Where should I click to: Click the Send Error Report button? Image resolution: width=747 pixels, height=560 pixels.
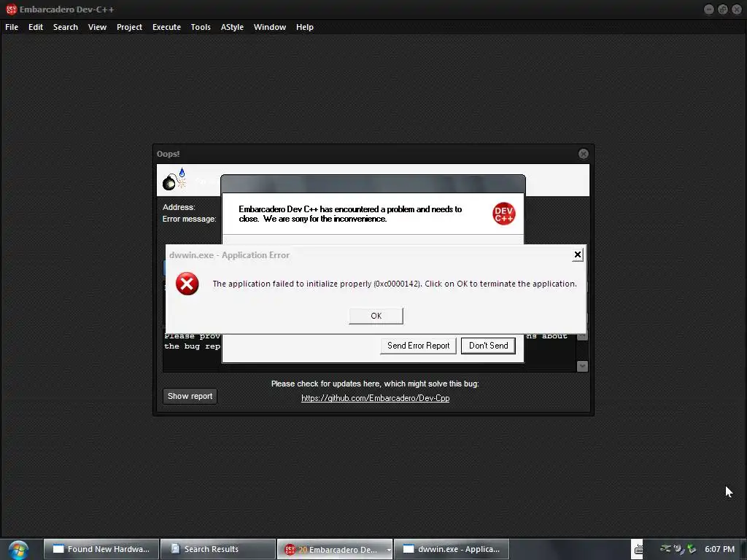click(418, 346)
